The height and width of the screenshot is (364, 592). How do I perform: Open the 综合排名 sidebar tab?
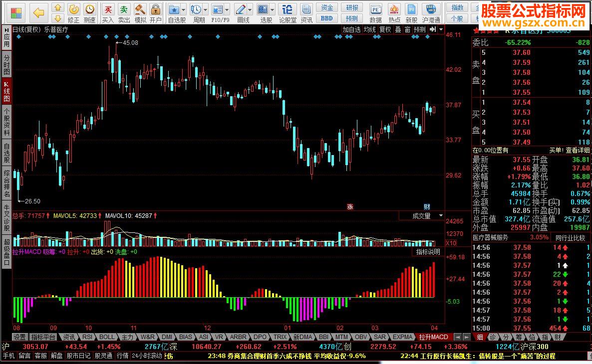tap(6, 183)
